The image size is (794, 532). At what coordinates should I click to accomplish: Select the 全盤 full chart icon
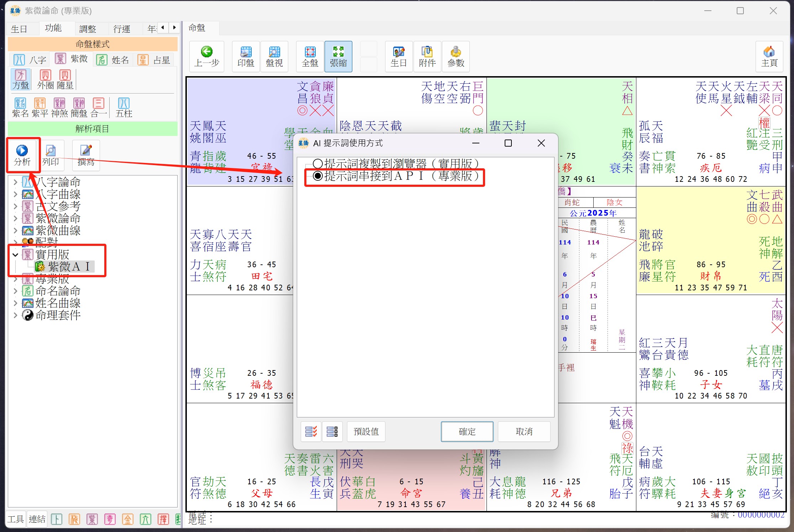tap(310, 52)
